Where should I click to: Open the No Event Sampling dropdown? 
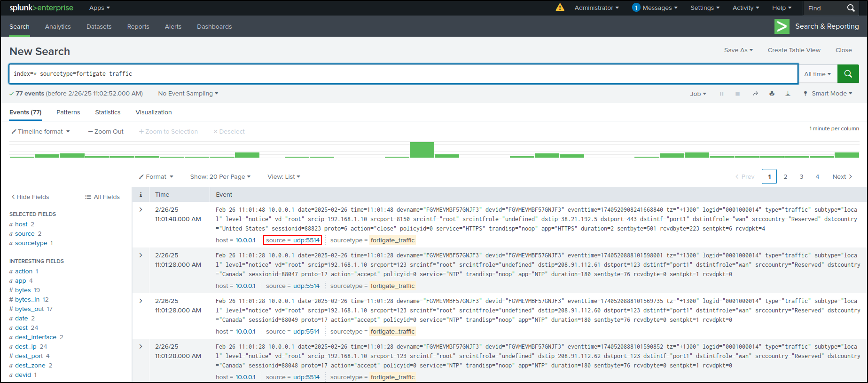[188, 94]
